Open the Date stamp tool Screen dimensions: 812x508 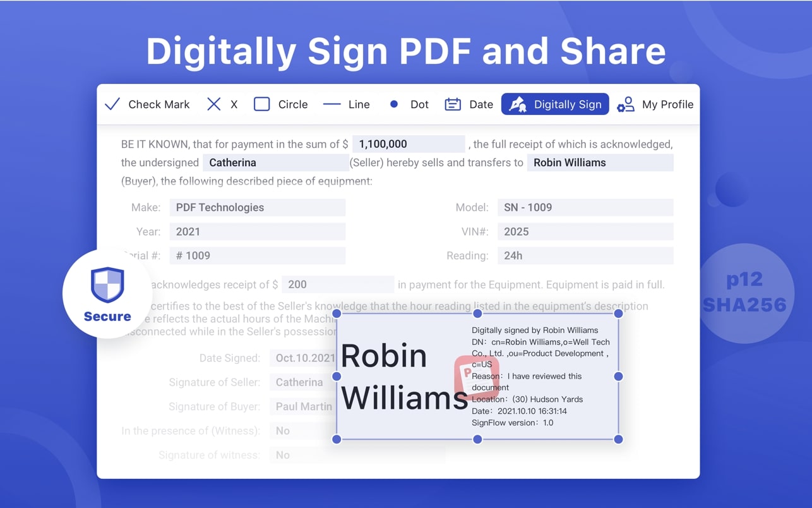(468, 104)
